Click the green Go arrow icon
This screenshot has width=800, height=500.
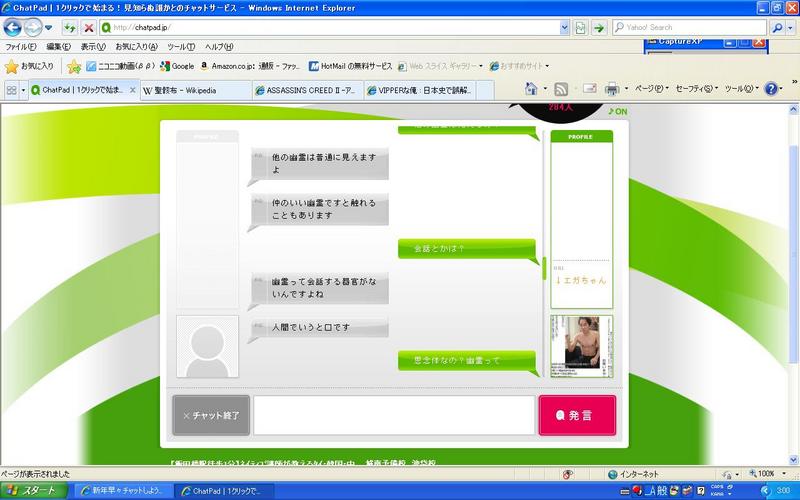pos(599,28)
